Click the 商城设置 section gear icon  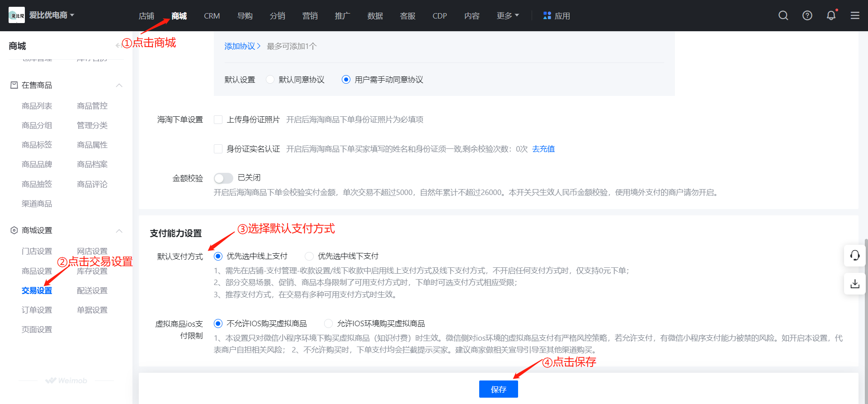pyautogui.click(x=14, y=230)
